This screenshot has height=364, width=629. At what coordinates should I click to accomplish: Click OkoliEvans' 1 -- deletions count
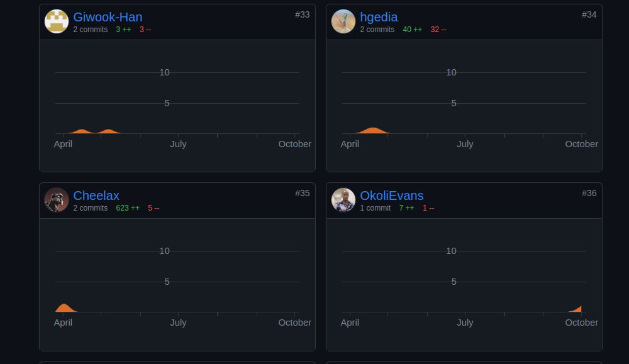coord(428,208)
